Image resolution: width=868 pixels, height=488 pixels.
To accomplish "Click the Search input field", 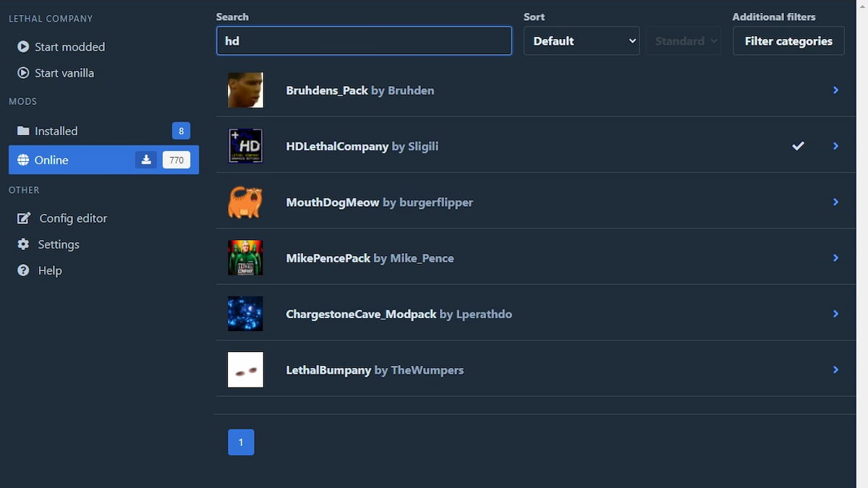I will click(x=364, y=41).
